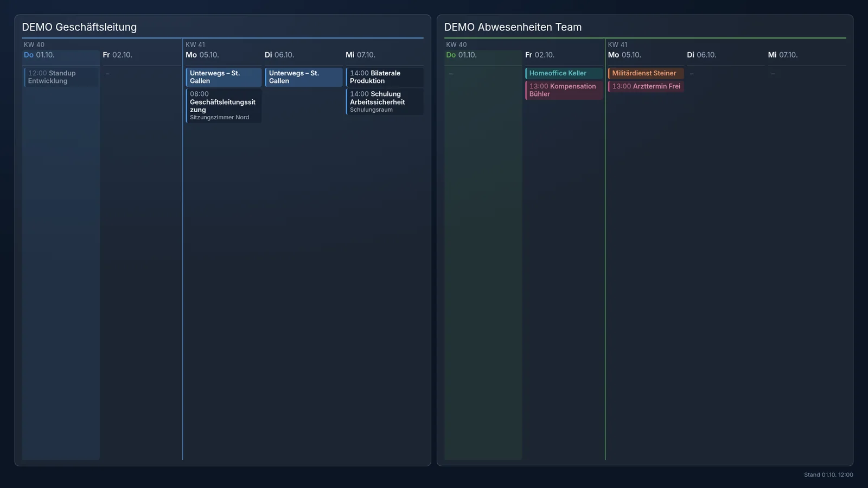
Task: Select Fr 02.10. header in Abwesenheiten Team calendar
Action: click(x=540, y=55)
